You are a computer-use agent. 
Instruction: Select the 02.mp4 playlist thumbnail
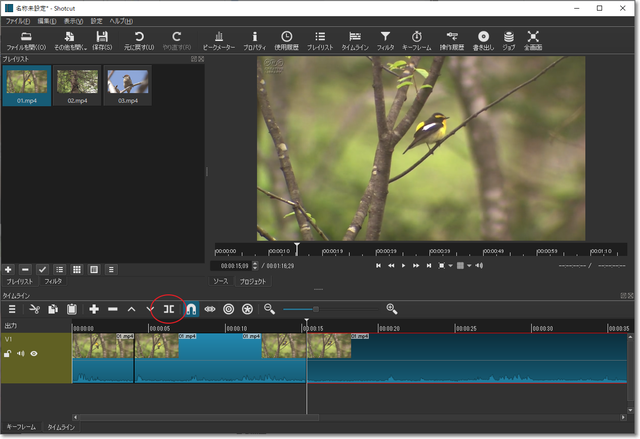tap(77, 83)
